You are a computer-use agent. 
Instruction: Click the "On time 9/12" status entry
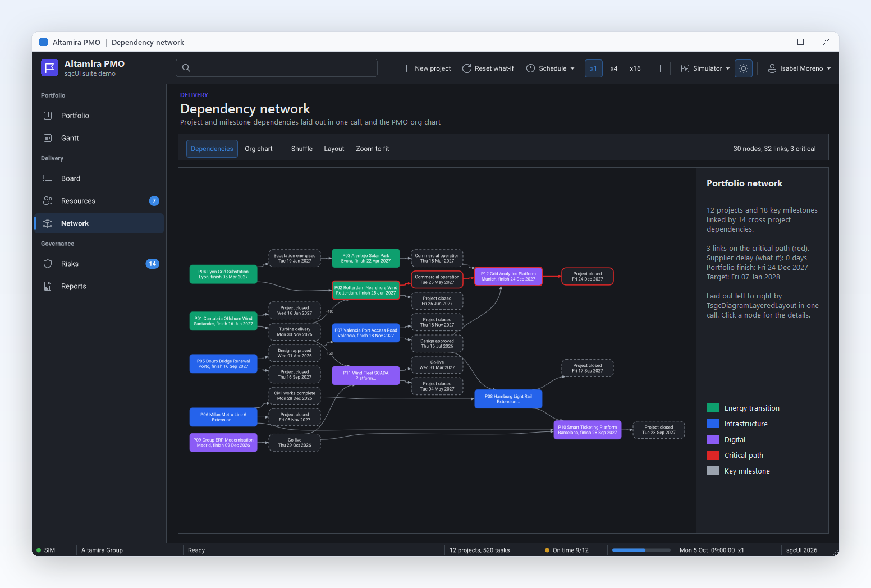tap(567, 550)
